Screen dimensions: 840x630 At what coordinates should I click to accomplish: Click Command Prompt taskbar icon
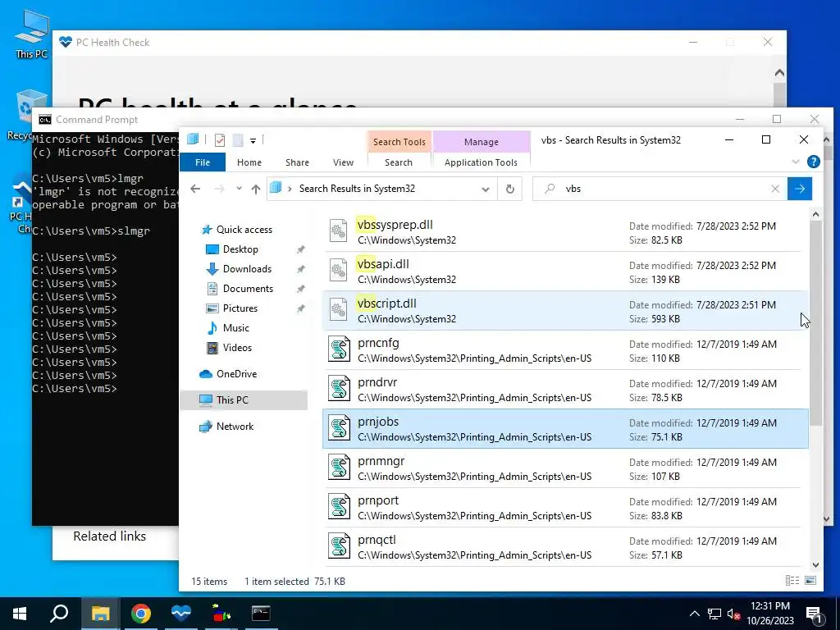tap(261, 614)
